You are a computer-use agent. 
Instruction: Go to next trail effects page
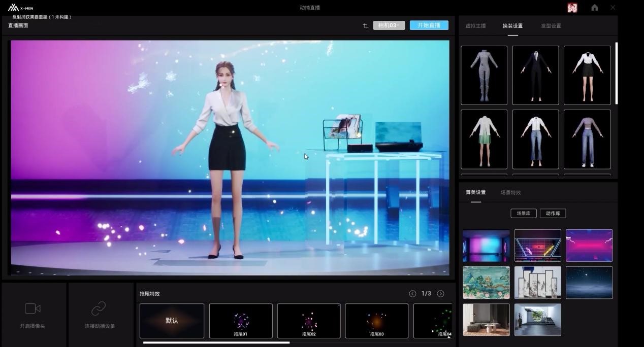[440, 294]
